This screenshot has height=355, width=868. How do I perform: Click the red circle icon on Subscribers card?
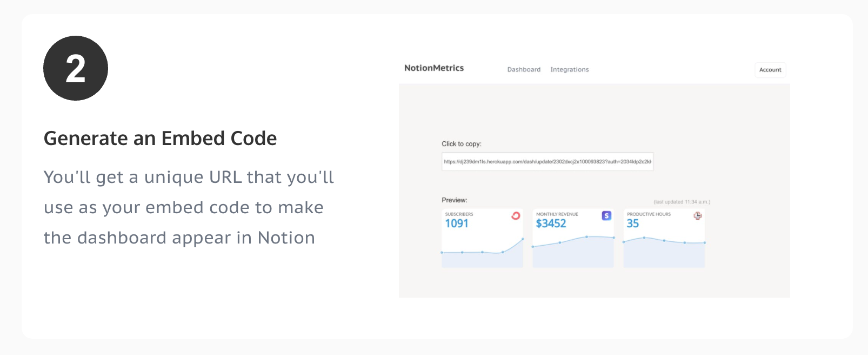[x=515, y=215]
